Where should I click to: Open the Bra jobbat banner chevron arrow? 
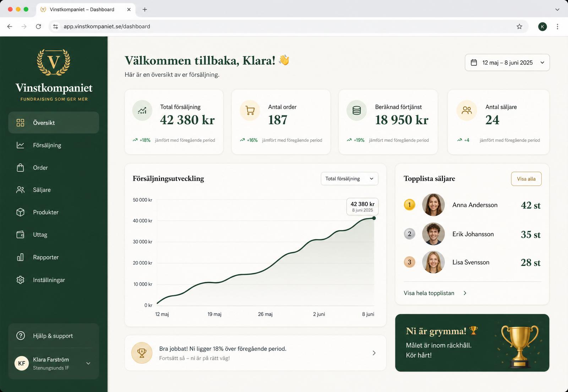click(374, 353)
